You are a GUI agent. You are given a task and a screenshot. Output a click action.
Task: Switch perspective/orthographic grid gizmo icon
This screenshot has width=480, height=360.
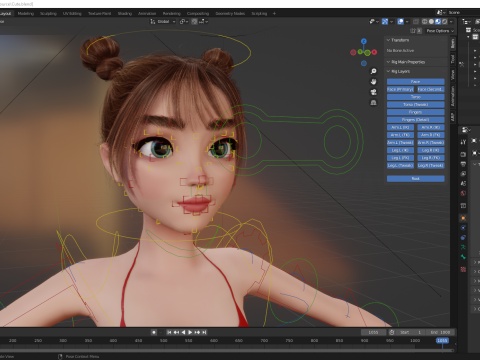click(x=373, y=103)
